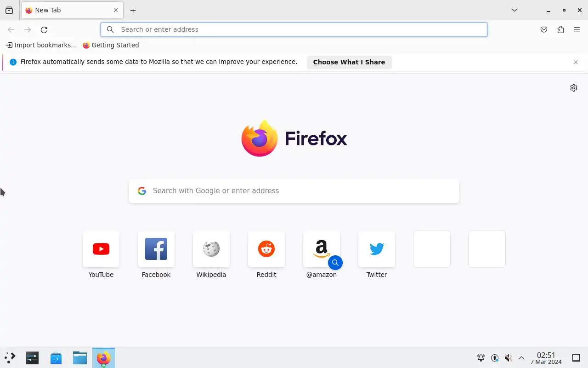Open new tab personalize gear icon
The height and width of the screenshot is (368, 588).
click(x=574, y=88)
